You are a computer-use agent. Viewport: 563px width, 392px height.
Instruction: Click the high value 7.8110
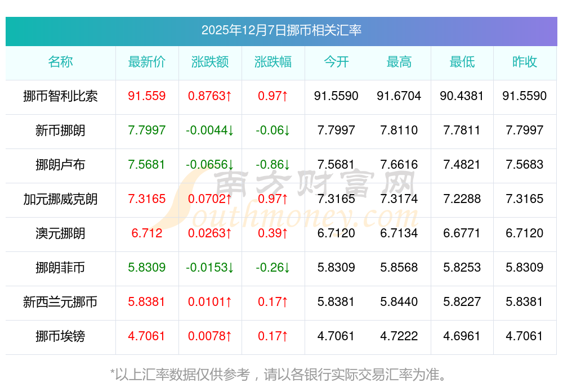click(x=399, y=130)
